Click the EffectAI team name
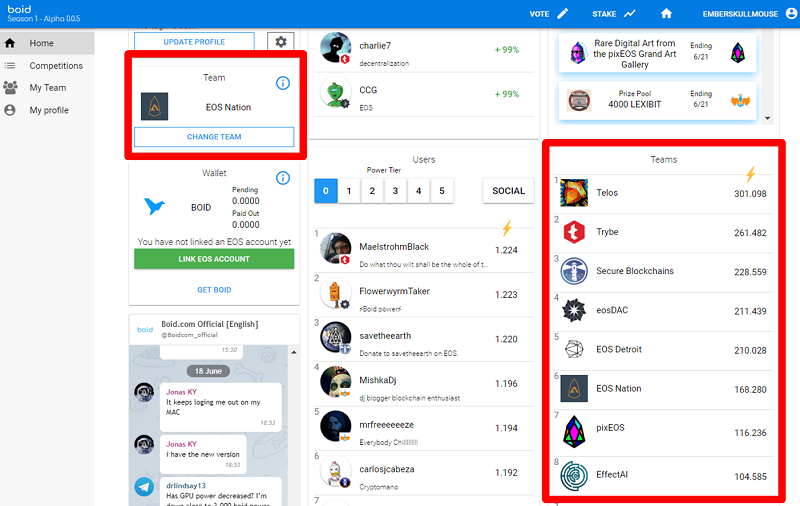The height and width of the screenshot is (506, 800). coord(612,474)
